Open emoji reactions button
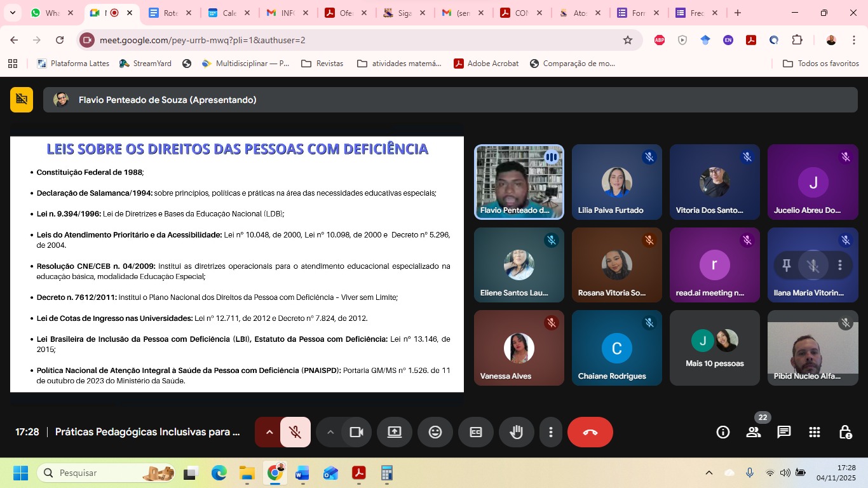 coord(435,432)
